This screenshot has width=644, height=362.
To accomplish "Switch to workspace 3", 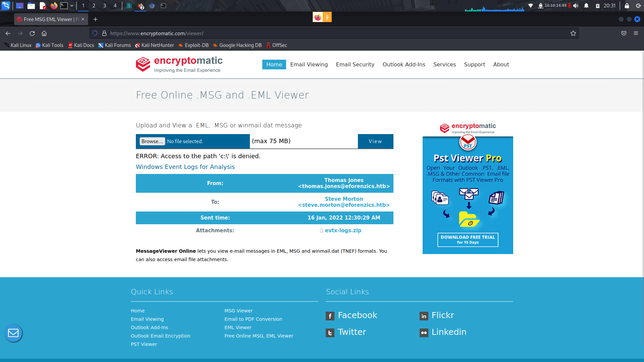I will [x=105, y=6].
